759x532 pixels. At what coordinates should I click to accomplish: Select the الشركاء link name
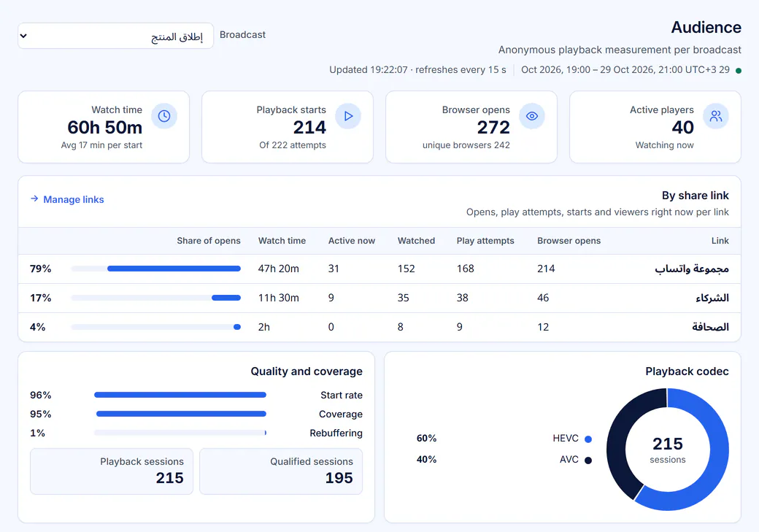coord(712,298)
